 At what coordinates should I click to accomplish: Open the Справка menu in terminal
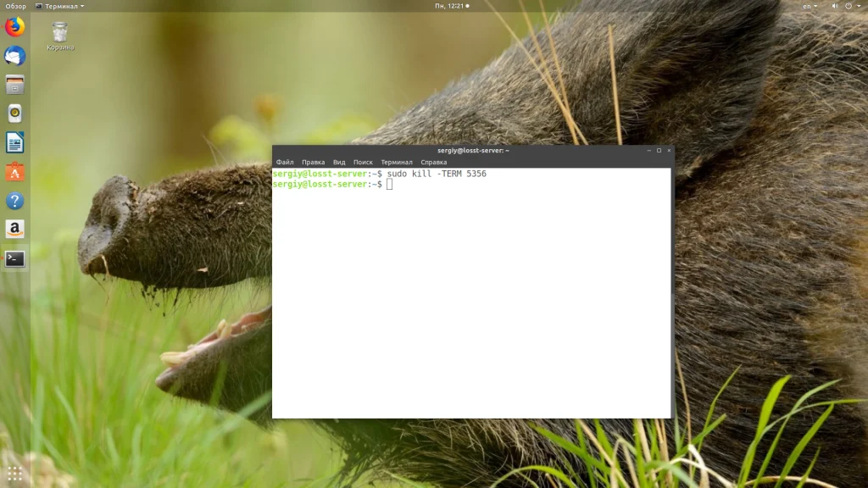(433, 162)
